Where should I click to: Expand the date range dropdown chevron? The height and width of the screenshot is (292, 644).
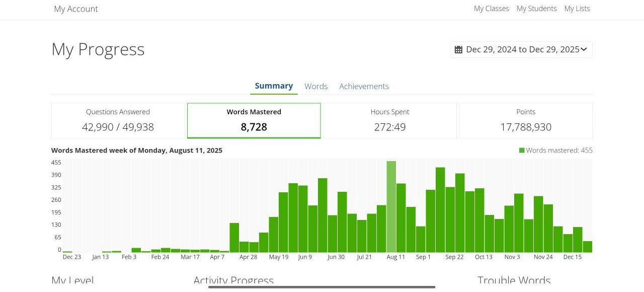pos(584,49)
